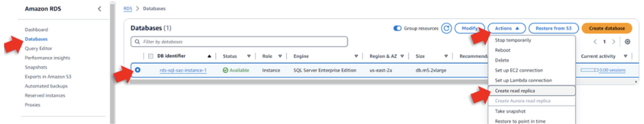
Task: Choose Reboot from Actions menu
Action: pos(503,50)
